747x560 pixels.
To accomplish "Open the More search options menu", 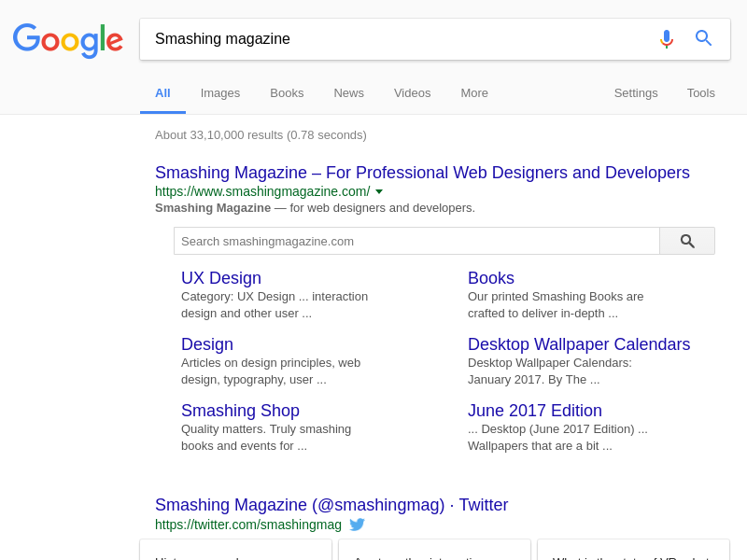I will (x=474, y=92).
